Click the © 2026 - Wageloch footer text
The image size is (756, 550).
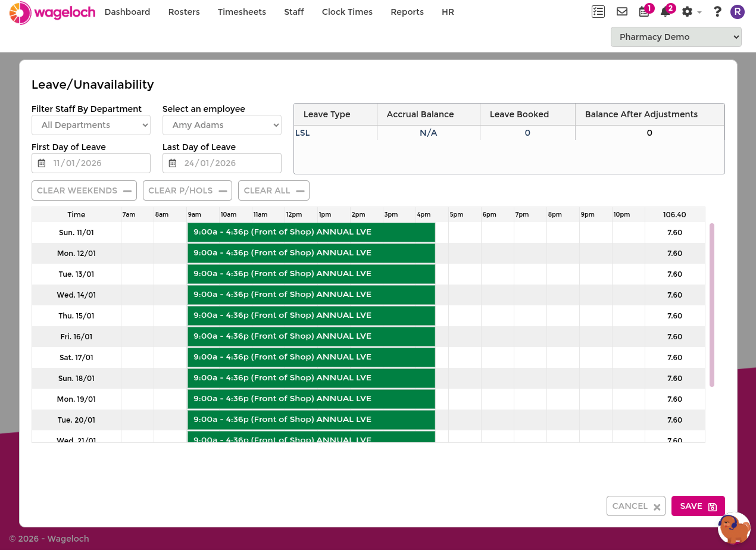[49, 539]
